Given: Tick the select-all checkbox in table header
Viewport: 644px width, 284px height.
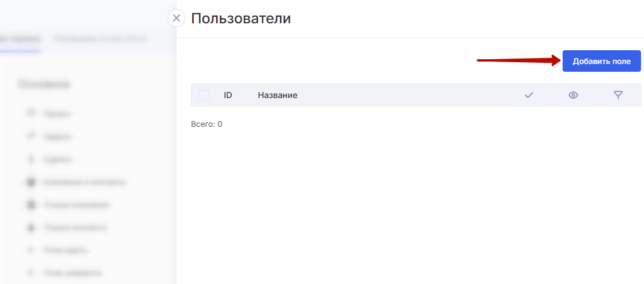Looking at the screenshot, I should point(204,95).
